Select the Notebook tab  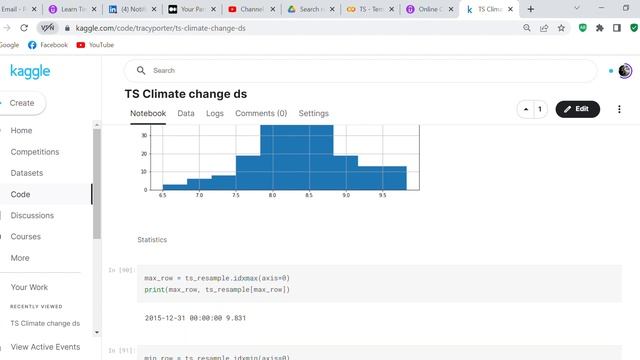pos(148,113)
